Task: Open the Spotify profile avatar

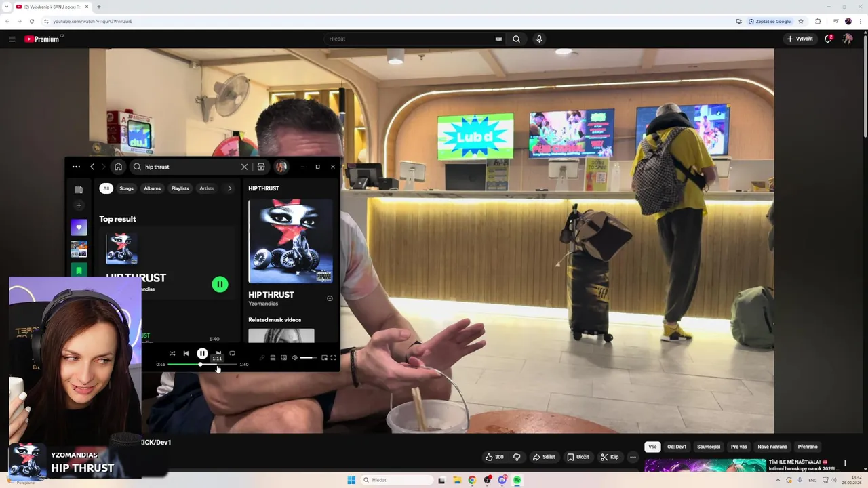Action: (281, 167)
